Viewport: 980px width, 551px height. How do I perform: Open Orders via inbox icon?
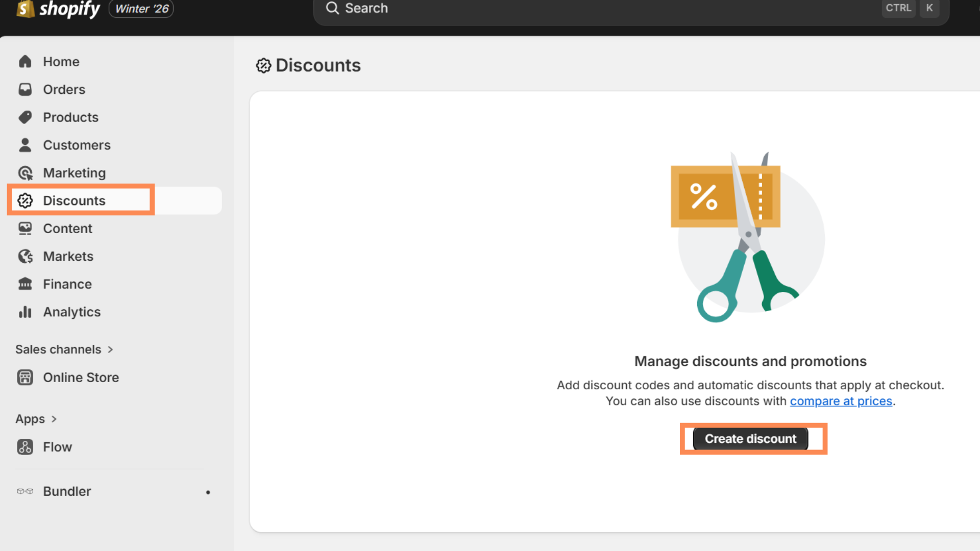point(25,89)
